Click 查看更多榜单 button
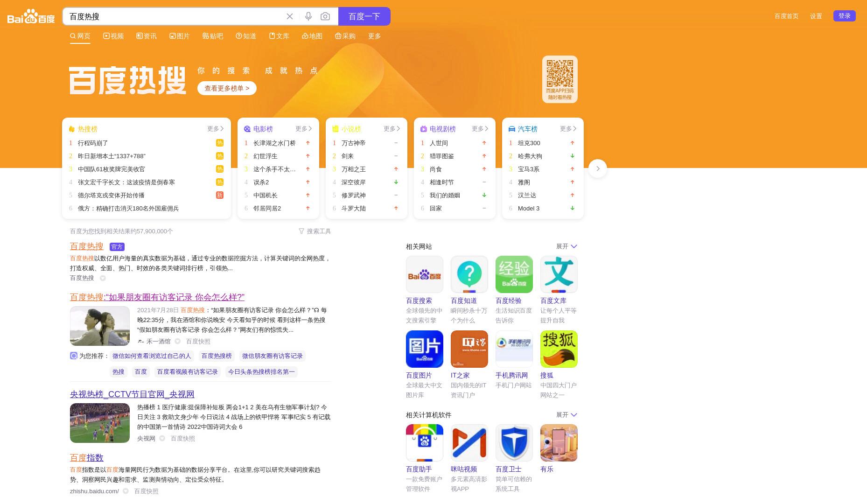Viewport: 867px width, 504px height. coord(227,88)
